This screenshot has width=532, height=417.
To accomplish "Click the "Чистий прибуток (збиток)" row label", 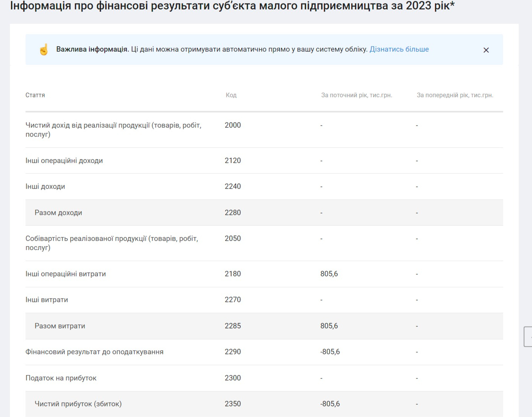I will click(78, 404).
